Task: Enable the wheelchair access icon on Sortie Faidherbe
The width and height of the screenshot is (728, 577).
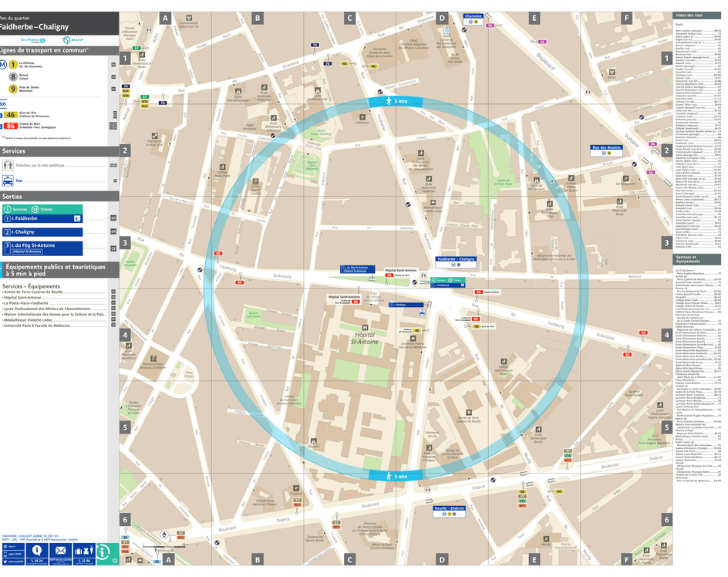Action: point(78,218)
